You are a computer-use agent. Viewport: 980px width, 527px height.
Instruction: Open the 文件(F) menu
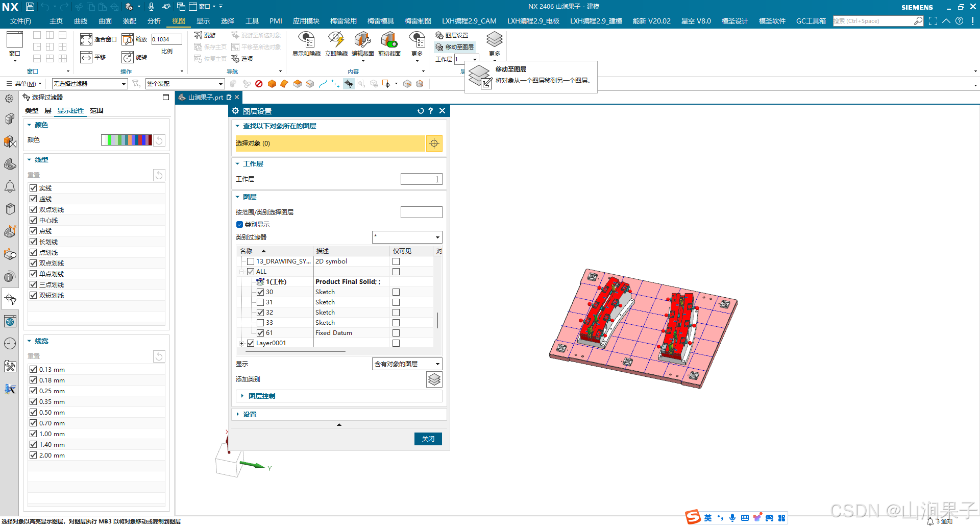[x=20, y=21]
